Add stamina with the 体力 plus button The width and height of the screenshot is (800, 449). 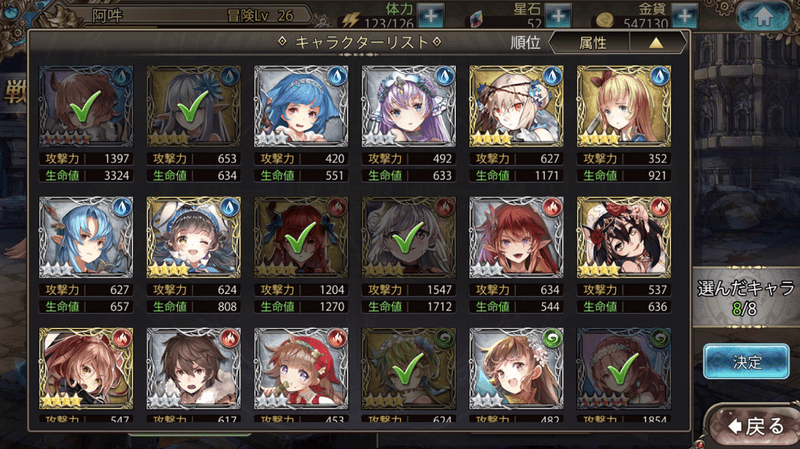tap(431, 15)
